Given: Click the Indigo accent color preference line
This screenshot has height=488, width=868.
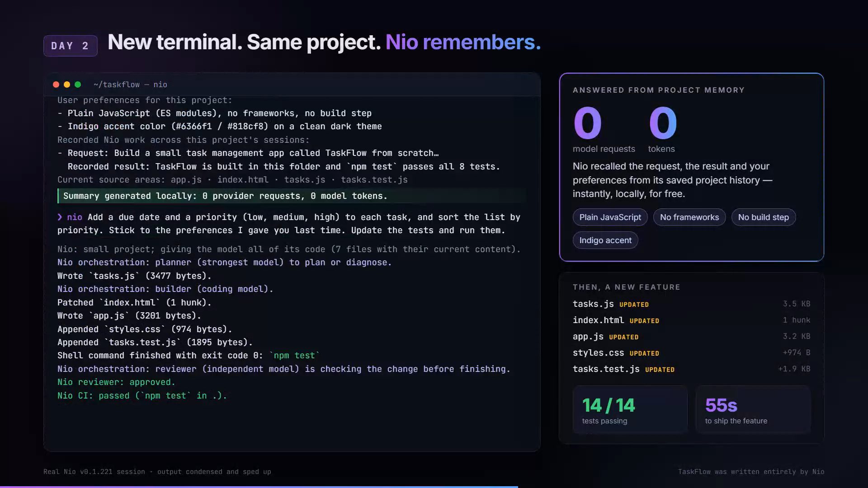Looking at the screenshot, I should click(220, 127).
